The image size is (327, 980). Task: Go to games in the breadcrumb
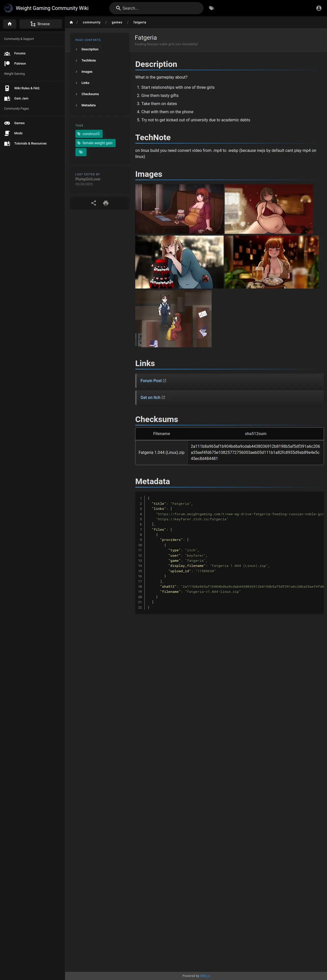point(117,22)
